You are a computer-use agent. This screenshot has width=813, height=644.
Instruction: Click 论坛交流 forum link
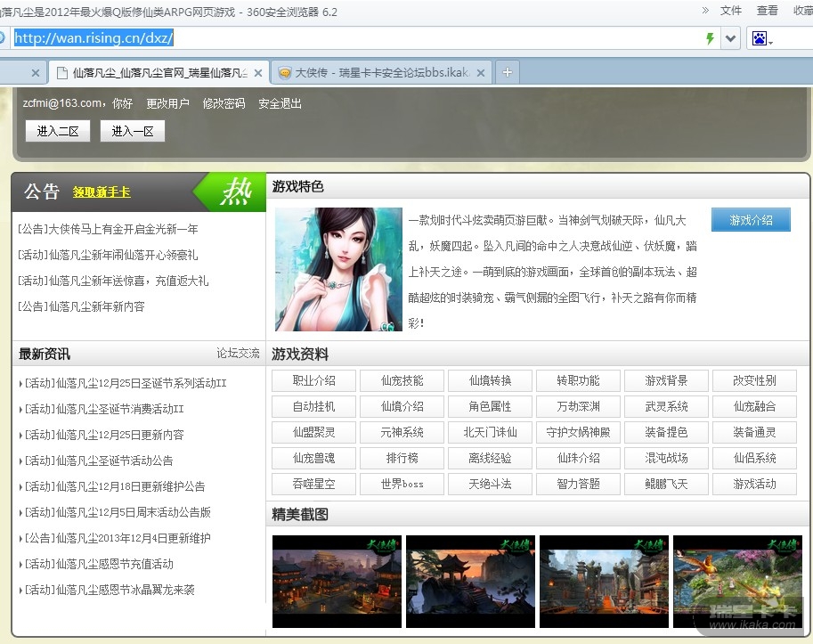point(238,354)
